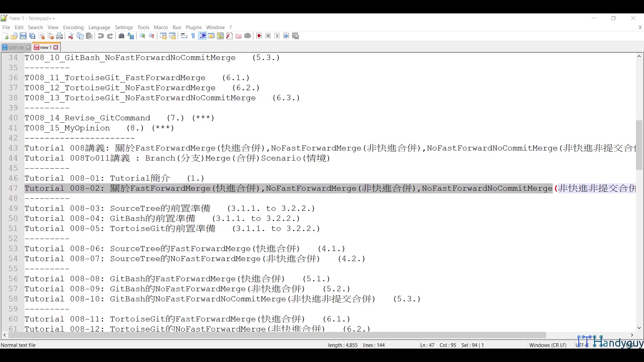Open the Encoding menu
Image resolution: width=644 pixels, height=362 pixels.
tap(73, 27)
